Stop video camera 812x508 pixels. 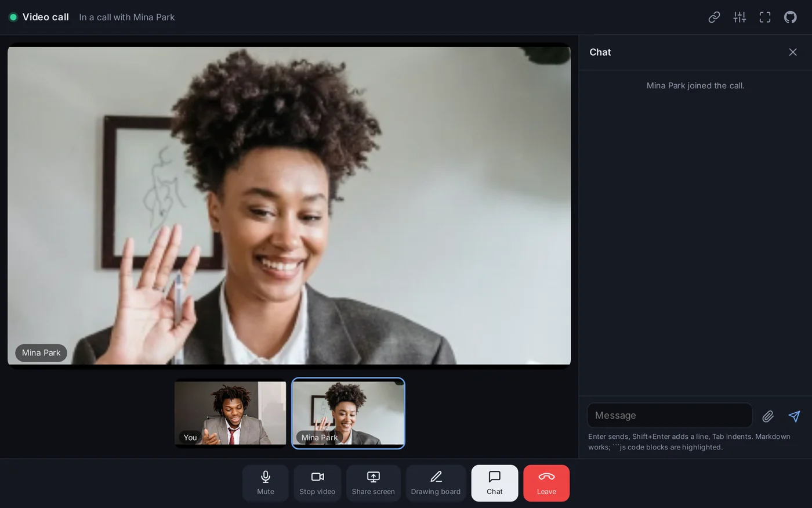(x=317, y=483)
